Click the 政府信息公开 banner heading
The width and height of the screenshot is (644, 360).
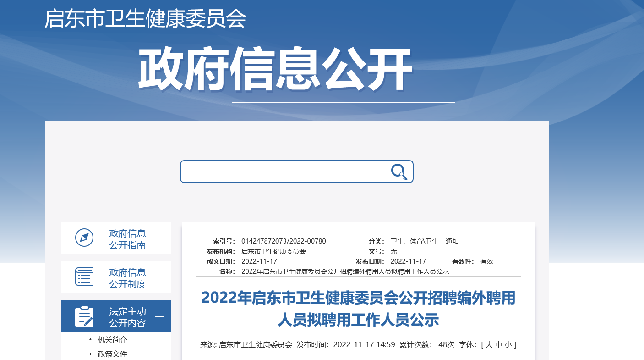pyautogui.click(x=275, y=70)
